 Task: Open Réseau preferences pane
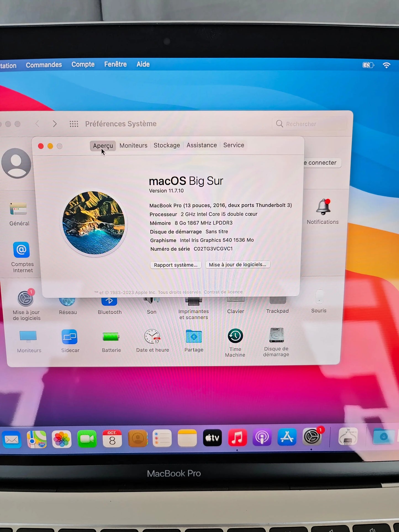tap(67, 302)
